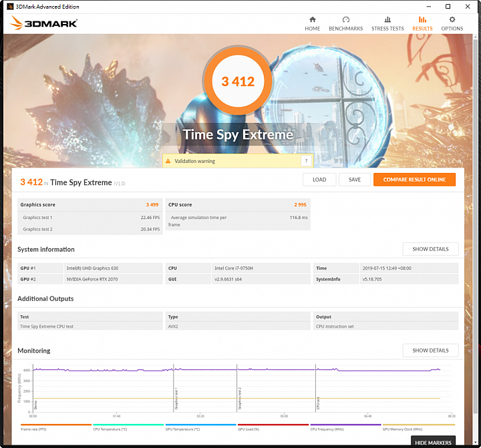Click the Time Spy Extreme banner title
This screenshot has width=481, height=448.
pos(238,135)
